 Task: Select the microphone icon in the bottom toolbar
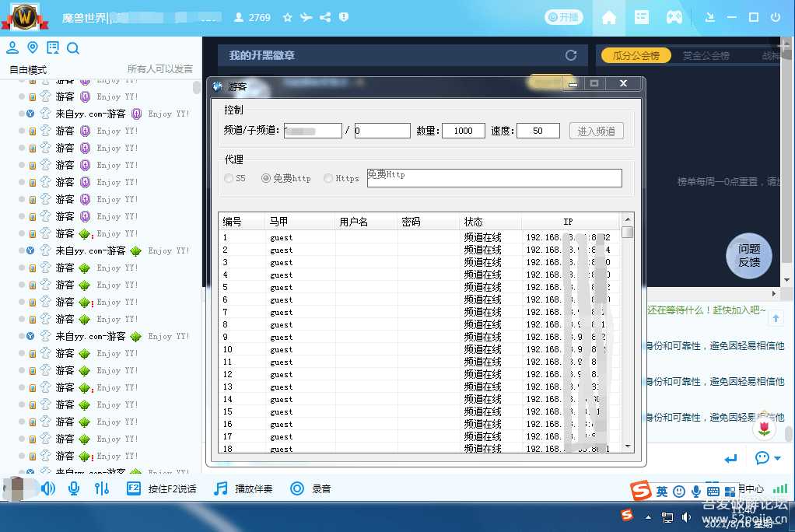coord(73,488)
